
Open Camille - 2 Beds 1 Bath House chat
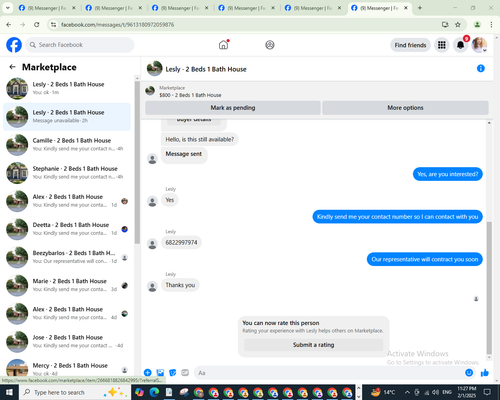[67, 145]
